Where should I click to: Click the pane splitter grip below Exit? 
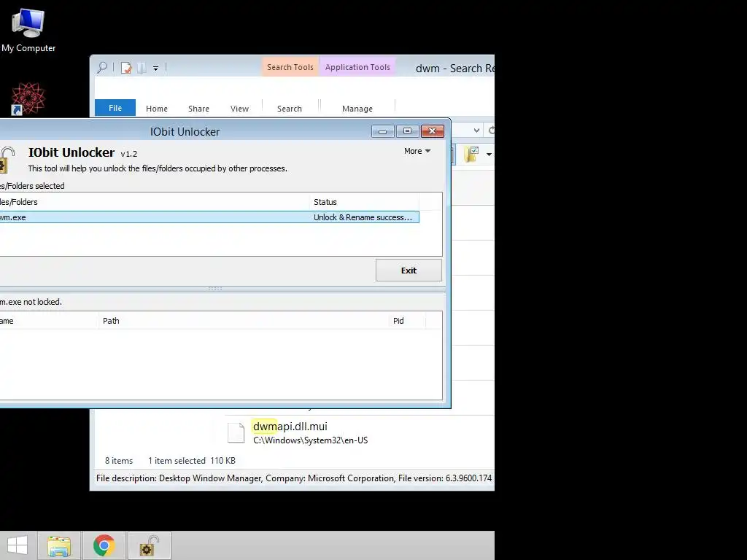coord(215,288)
